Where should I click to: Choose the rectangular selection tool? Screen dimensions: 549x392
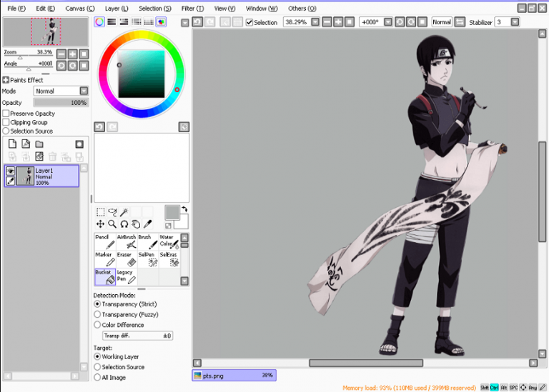pyautogui.click(x=101, y=212)
